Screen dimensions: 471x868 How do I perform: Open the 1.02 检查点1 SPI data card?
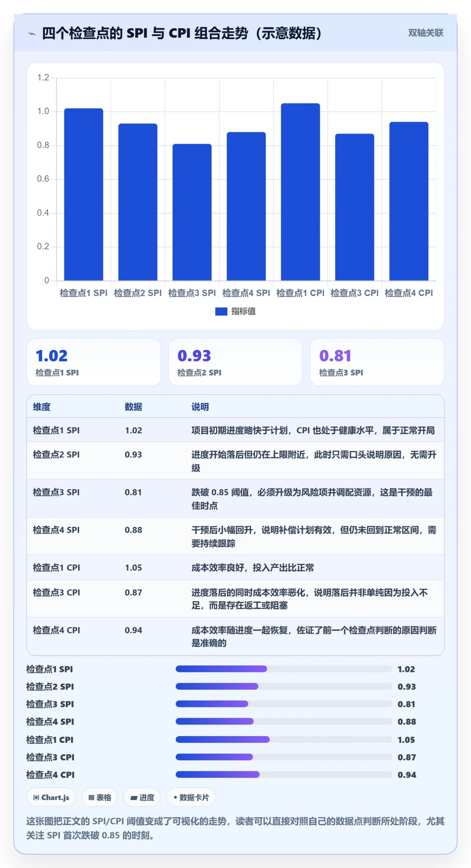pyautogui.click(x=94, y=362)
